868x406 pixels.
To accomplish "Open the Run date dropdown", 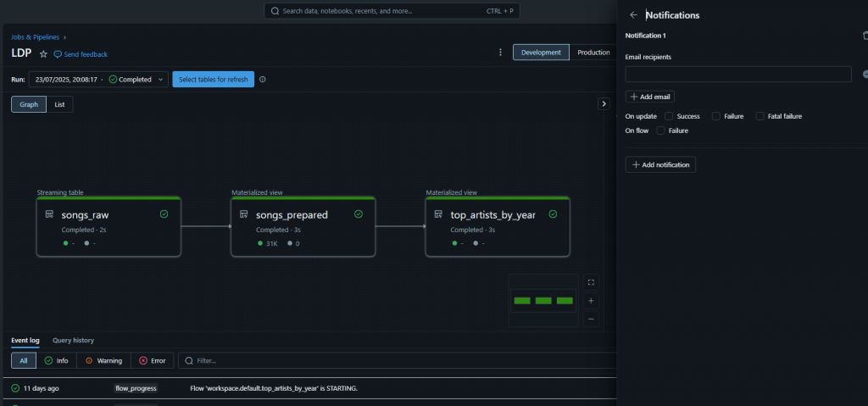I will pos(98,80).
